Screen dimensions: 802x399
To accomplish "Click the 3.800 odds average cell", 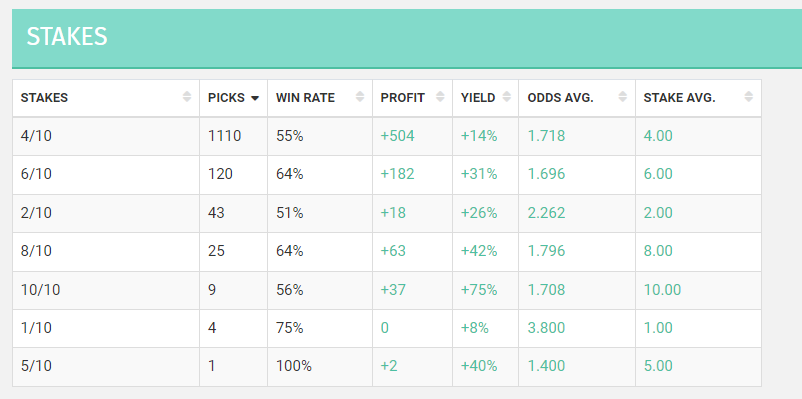I will coord(577,328).
